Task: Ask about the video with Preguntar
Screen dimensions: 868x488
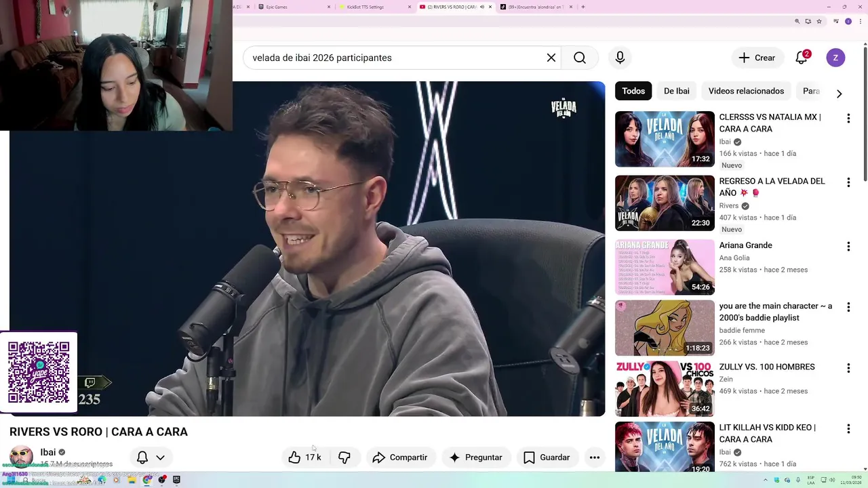Action: 475,457
